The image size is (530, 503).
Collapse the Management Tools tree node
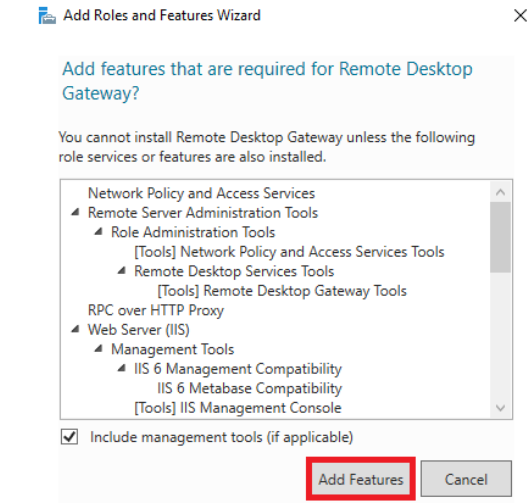click(x=98, y=349)
